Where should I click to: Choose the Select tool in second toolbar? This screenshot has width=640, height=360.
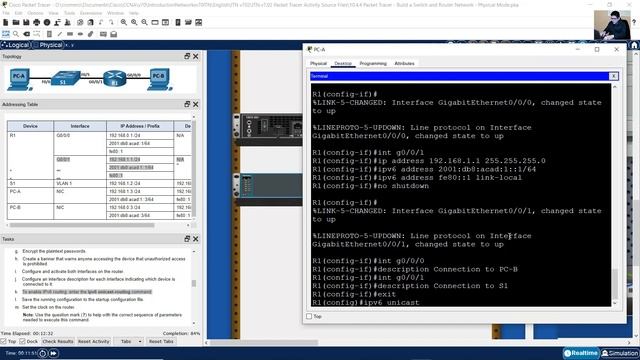[6, 34]
